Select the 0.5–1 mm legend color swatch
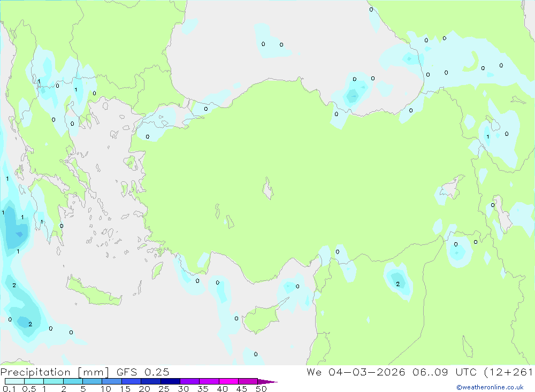 (34, 381)
